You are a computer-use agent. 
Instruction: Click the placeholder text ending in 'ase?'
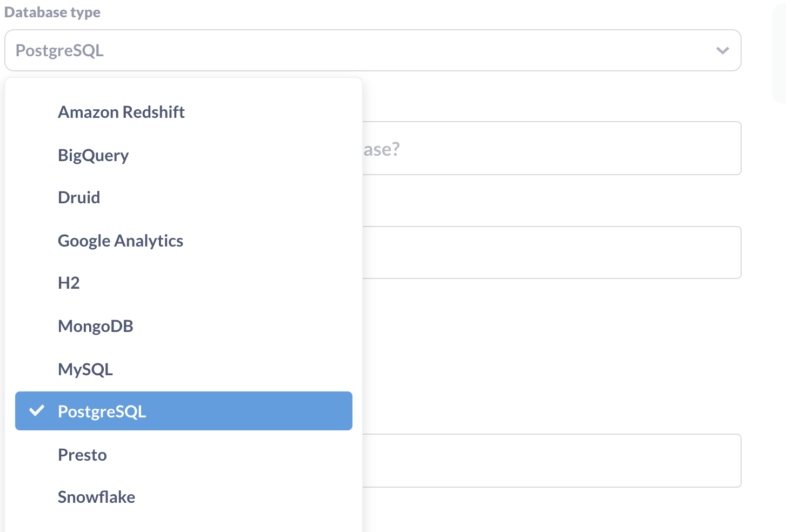384,149
